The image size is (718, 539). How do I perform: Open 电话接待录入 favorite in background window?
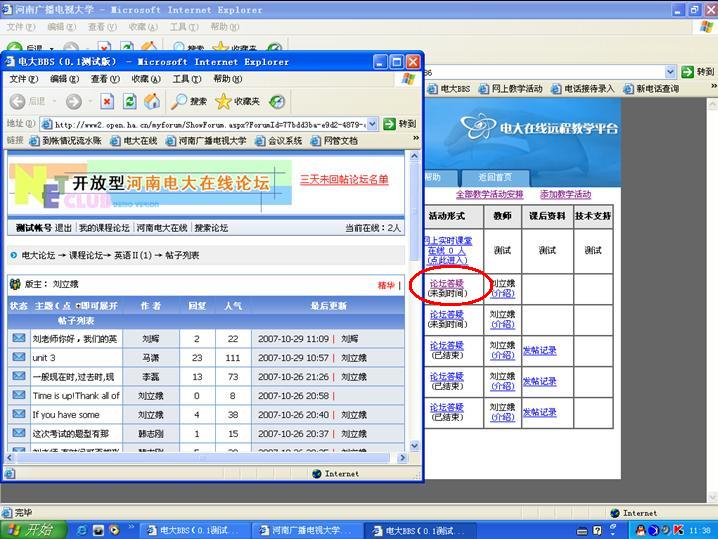tap(582, 89)
